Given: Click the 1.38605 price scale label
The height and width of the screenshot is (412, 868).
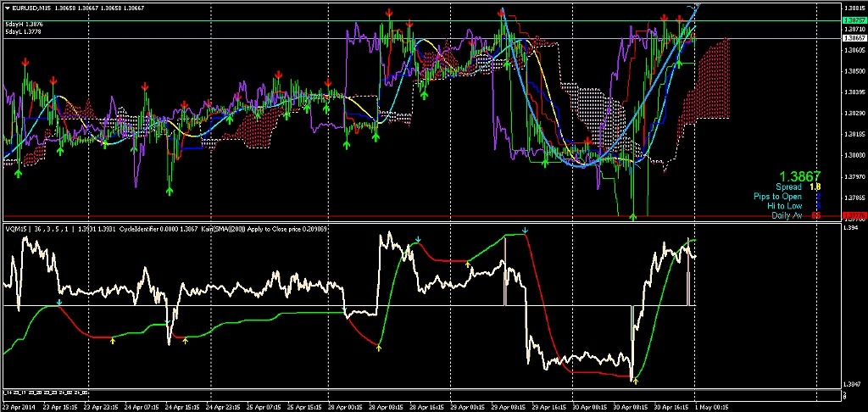Looking at the screenshot, I should tap(853, 50).
